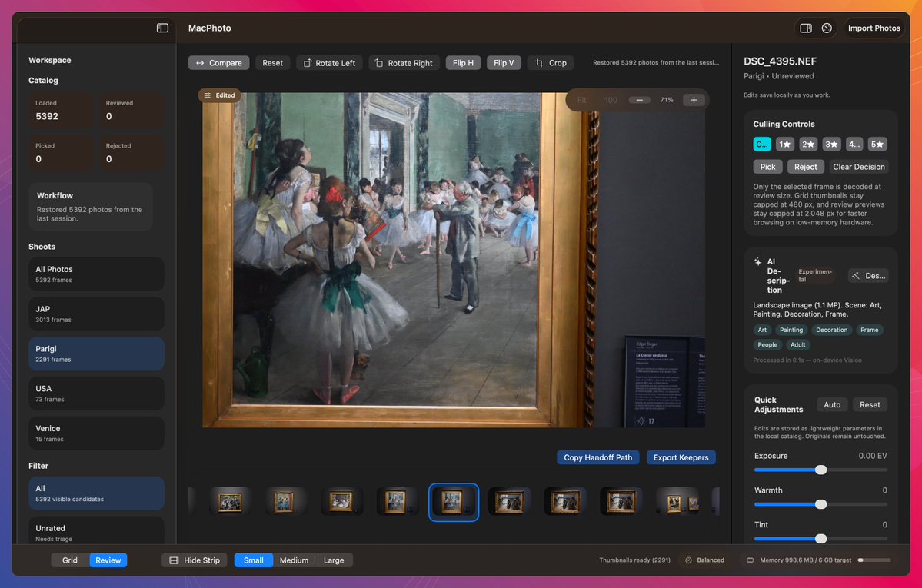The image size is (922, 588).
Task: Click the AI sparkle icon beside AI Description
Action: click(x=758, y=261)
